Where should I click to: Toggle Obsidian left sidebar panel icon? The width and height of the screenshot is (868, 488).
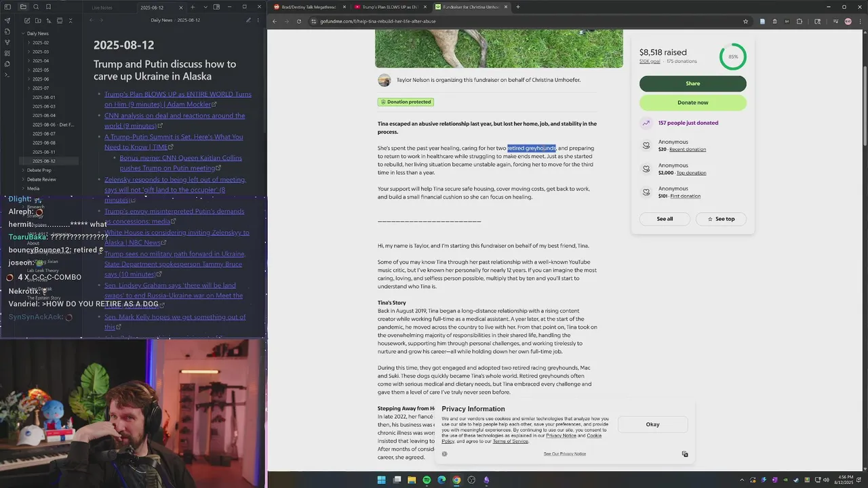[x=7, y=7]
